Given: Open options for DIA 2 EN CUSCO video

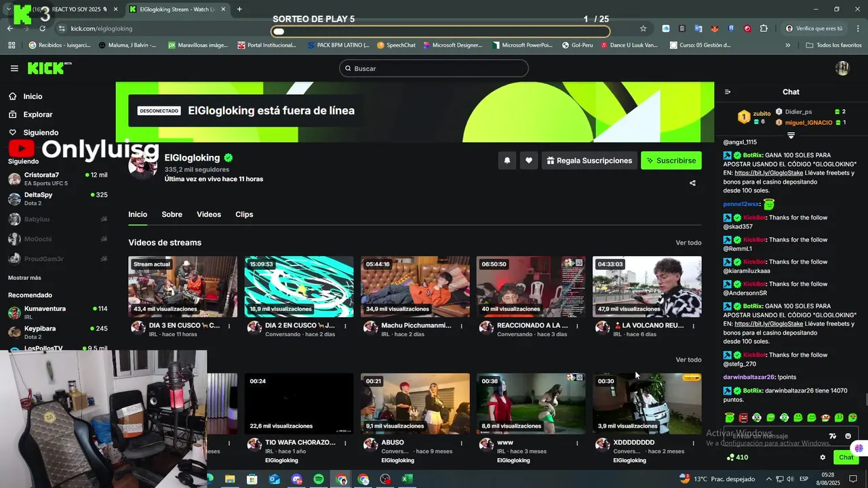Looking at the screenshot, I should pos(345,326).
